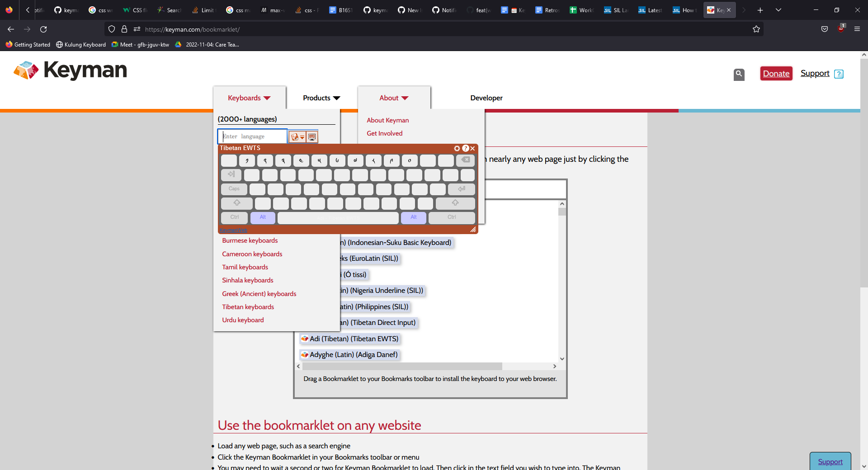The height and width of the screenshot is (470, 868).
Task: Toggle the right Alt key on the virtual keyboard
Action: pyautogui.click(x=414, y=217)
